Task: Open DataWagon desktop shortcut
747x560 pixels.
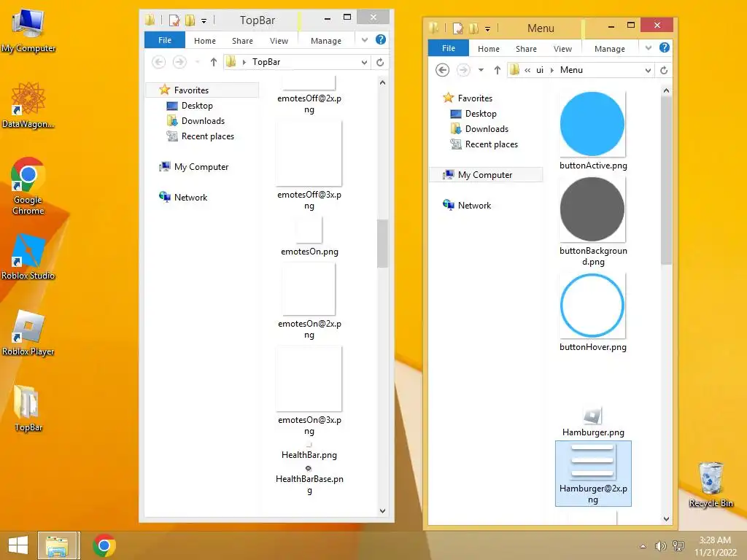Action: [x=28, y=105]
